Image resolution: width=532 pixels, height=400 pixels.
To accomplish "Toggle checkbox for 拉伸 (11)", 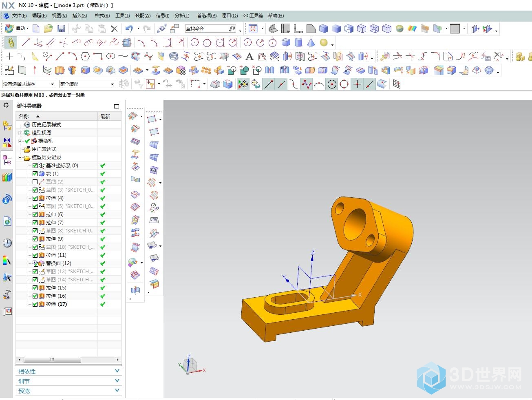I will [35, 255].
